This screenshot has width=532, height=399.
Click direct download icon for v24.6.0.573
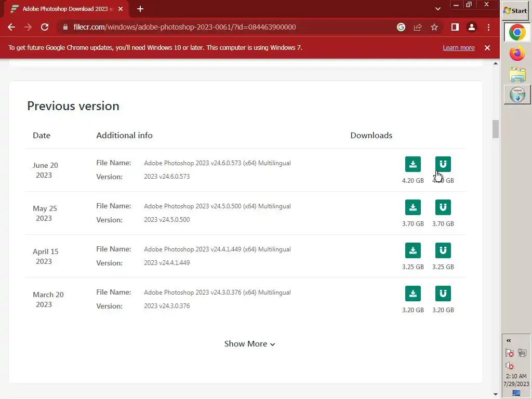pyautogui.click(x=413, y=164)
